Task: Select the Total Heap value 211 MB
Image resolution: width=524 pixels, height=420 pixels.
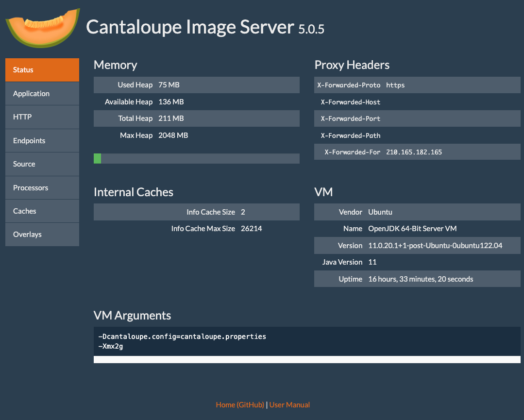Action: pos(171,118)
